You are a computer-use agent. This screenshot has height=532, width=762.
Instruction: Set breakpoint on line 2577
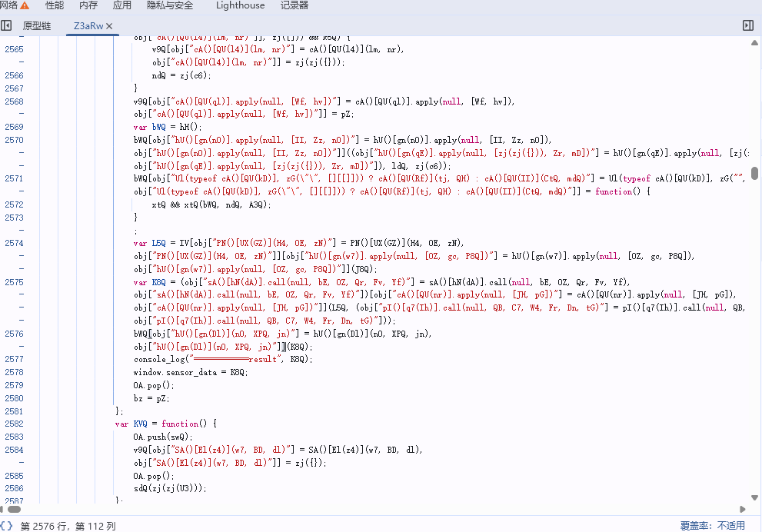tap(14, 359)
